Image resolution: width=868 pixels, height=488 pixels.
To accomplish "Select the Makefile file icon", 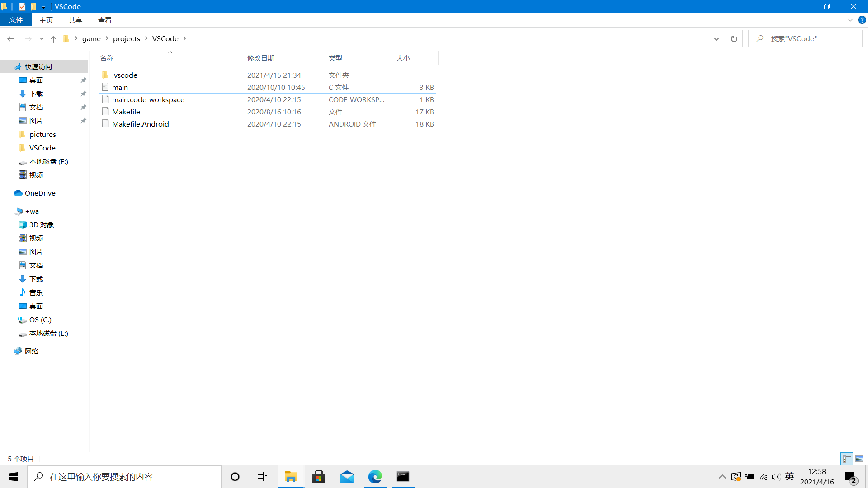I will click(105, 111).
